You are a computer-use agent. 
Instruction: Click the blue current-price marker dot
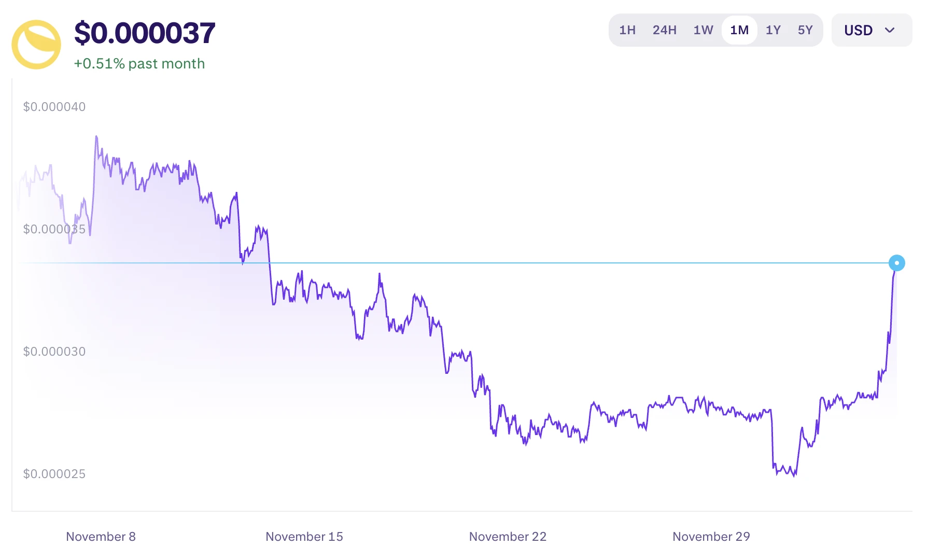(896, 263)
